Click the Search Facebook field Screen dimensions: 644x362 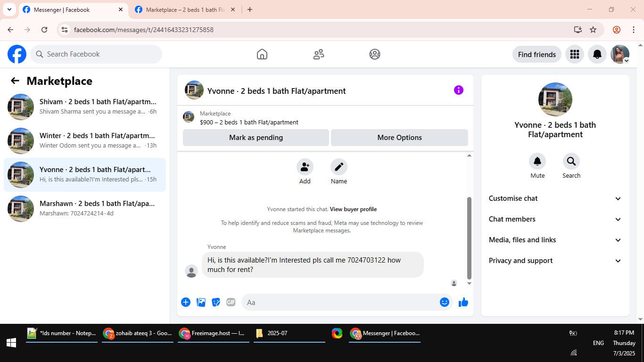96,54
